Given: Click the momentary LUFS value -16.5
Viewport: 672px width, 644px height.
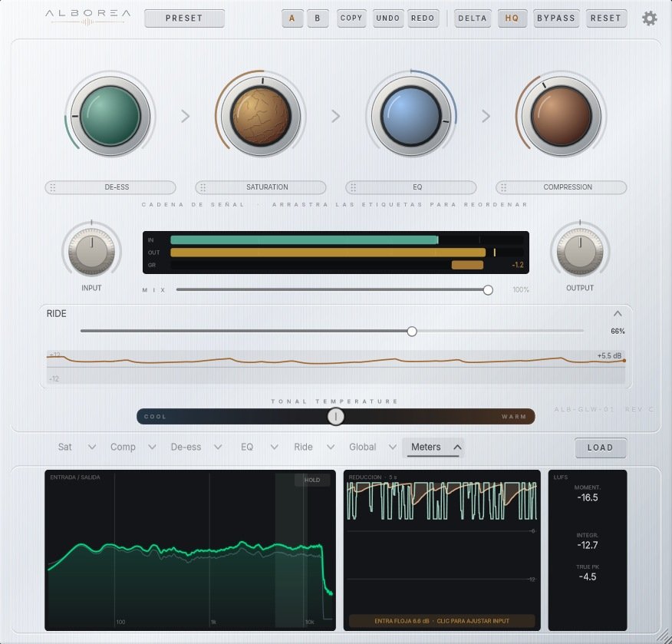Looking at the screenshot, I should point(588,497).
